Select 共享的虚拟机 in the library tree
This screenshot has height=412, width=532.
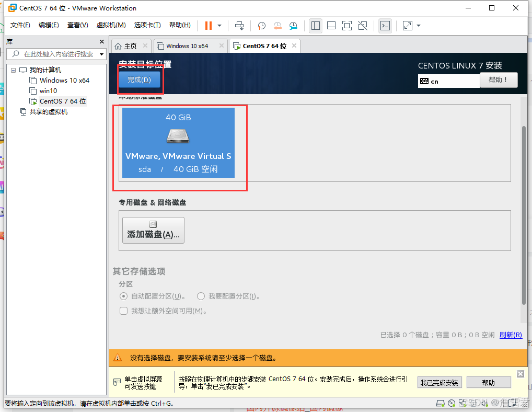click(48, 112)
